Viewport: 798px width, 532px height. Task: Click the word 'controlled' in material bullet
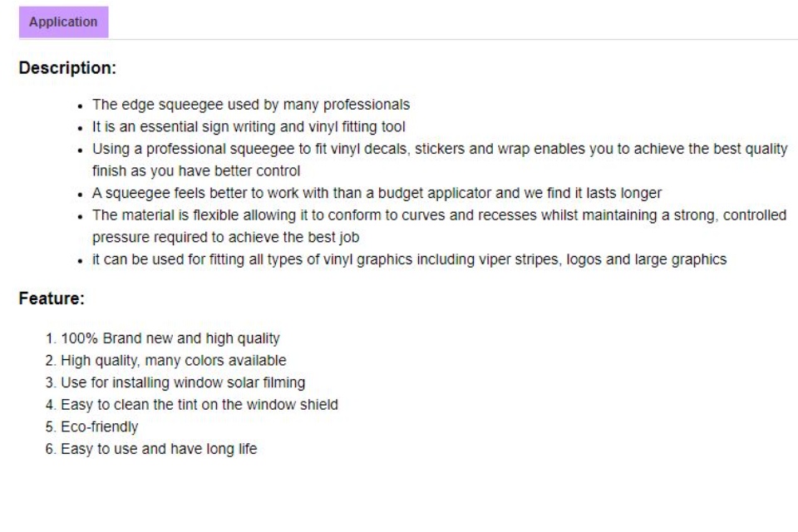[x=755, y=215]
